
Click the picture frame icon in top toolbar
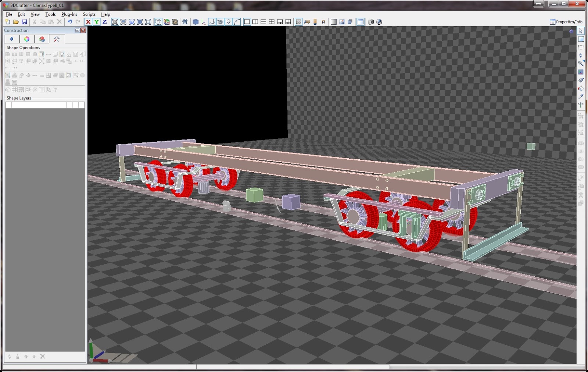342,22
